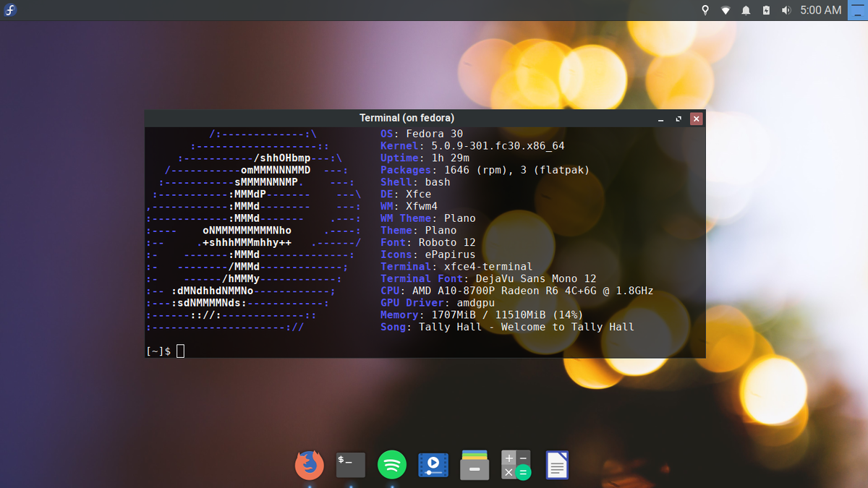Click the 'WM Theme: Plano' line
This screenshot has height=488, width=868.
(428, 218)
